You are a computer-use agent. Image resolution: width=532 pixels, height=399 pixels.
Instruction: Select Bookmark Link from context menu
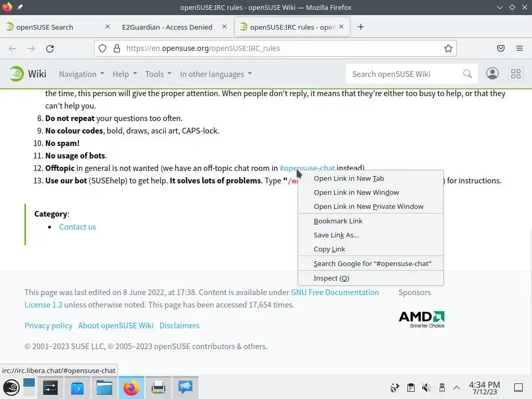(370, 221)
